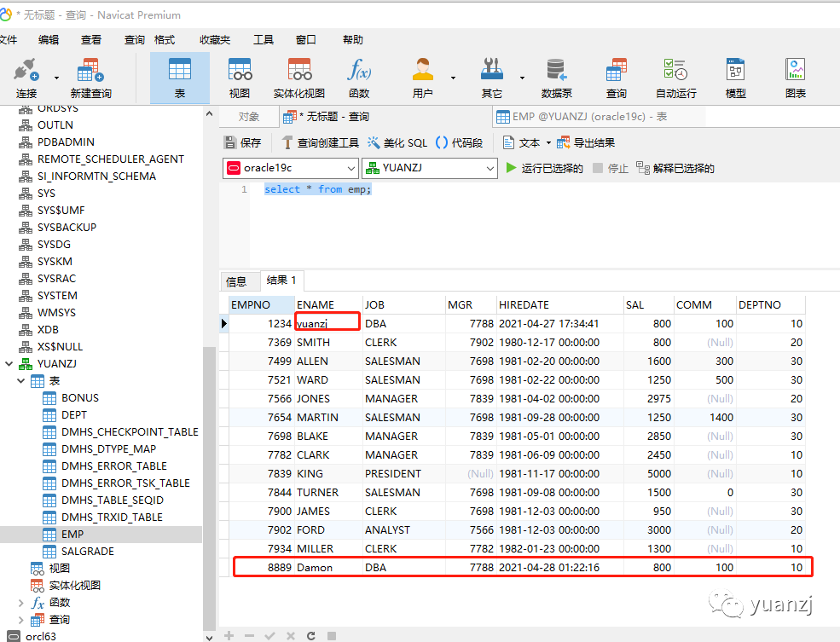840x642 pixels.
Task: Click discard changes X icon at bottom
Action: tap(290, 635)
